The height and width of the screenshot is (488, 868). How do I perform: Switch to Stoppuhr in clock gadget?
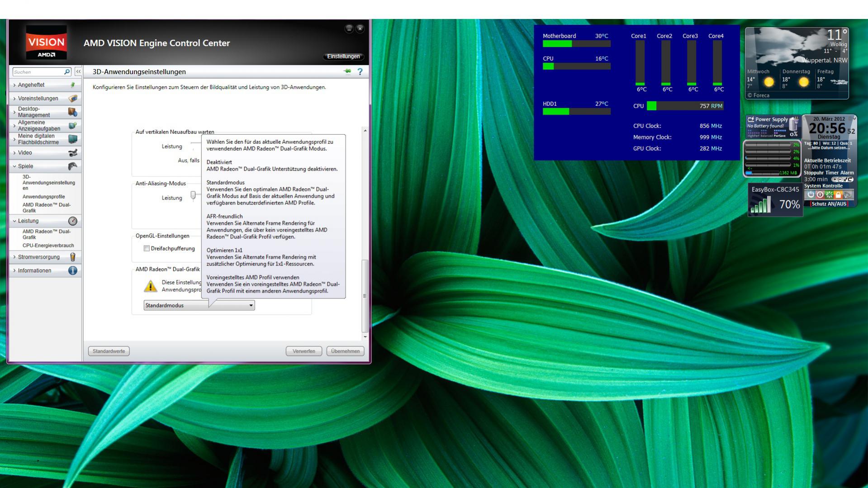(x=814, y=173)
